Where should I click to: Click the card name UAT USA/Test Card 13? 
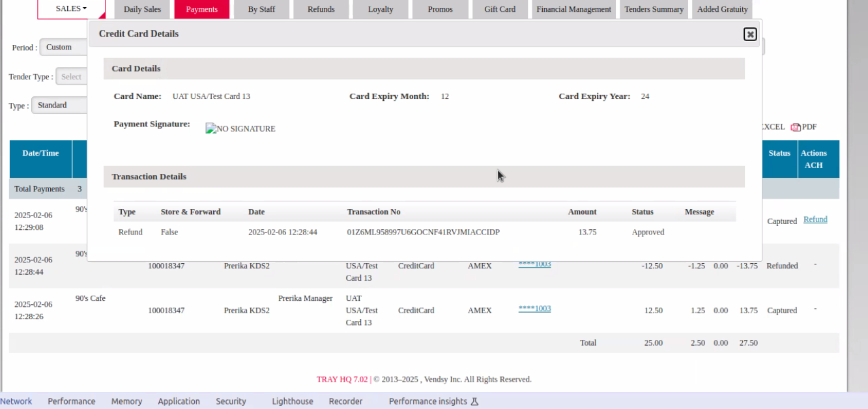coord(211,96)
